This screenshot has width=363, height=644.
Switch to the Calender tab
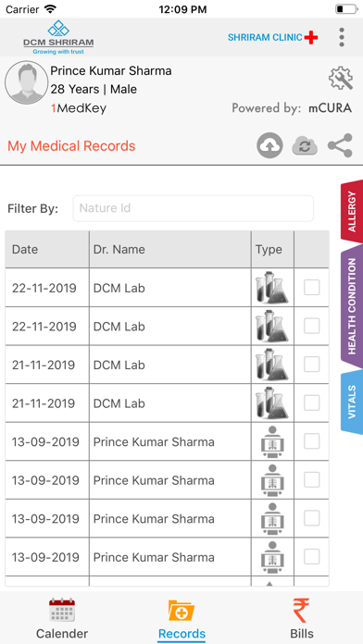(x=62, y=618)
